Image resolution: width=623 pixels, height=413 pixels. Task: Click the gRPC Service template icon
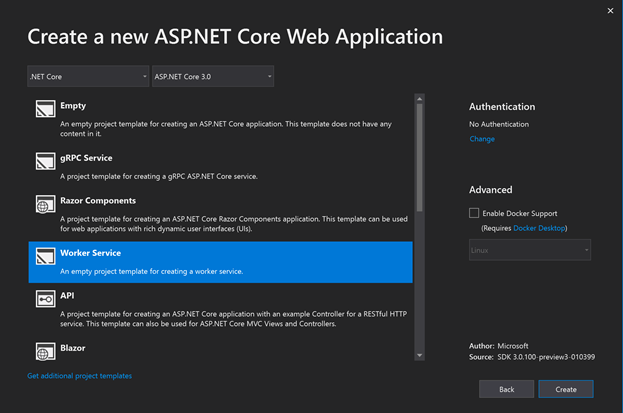point(45,160)
